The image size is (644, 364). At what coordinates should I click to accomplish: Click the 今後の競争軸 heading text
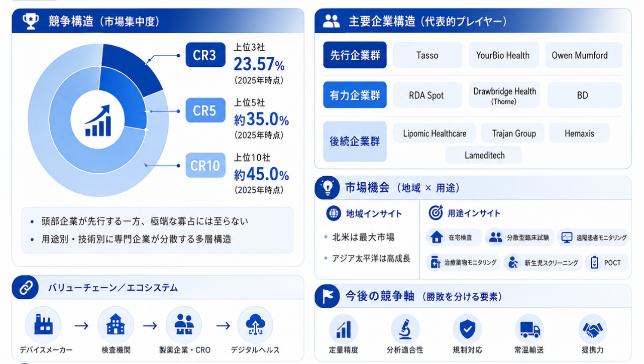tap(380, 296)
